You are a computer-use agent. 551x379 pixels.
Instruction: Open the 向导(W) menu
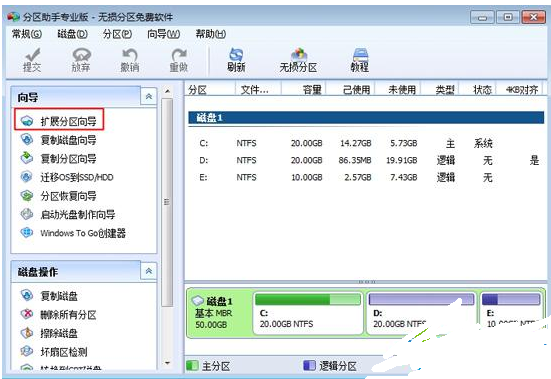click(x=163, y=34)
